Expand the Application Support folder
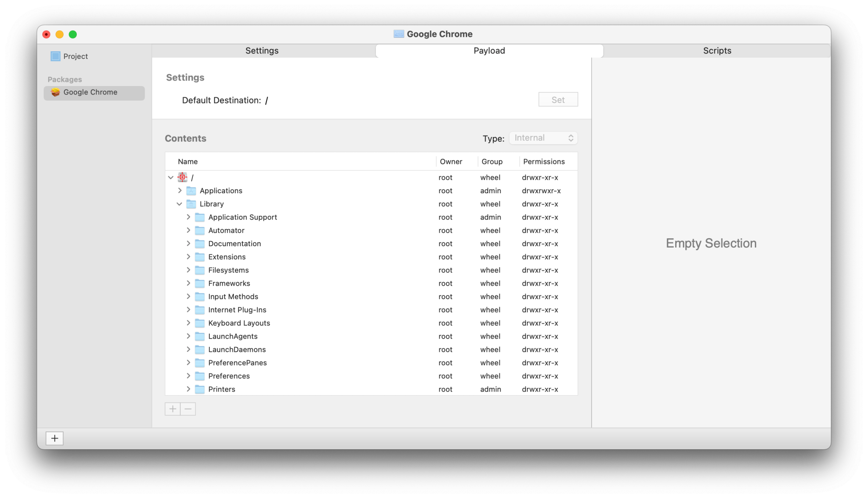The height and width of the screenshot is (498, 868). click(188, 217)
